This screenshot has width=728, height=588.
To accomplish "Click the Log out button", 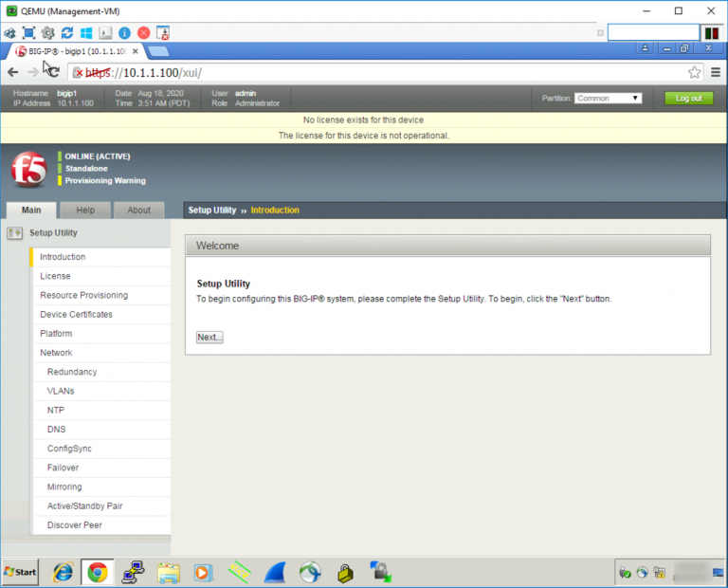I will 688,98.
